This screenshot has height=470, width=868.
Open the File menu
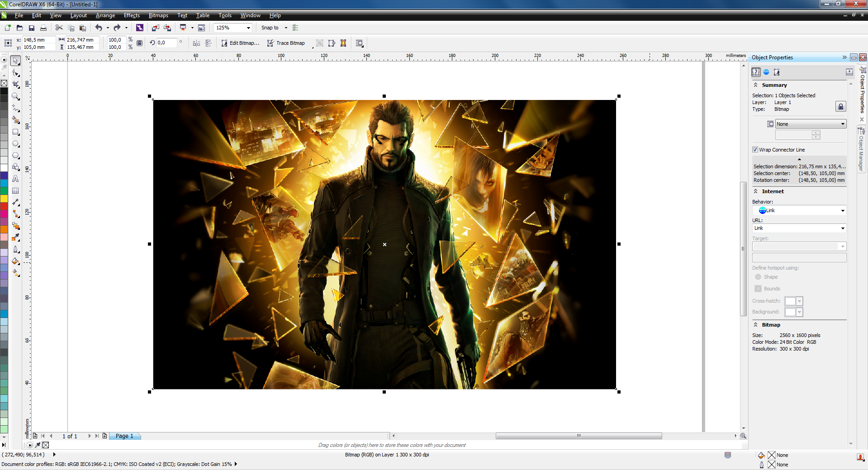point(19,15)
